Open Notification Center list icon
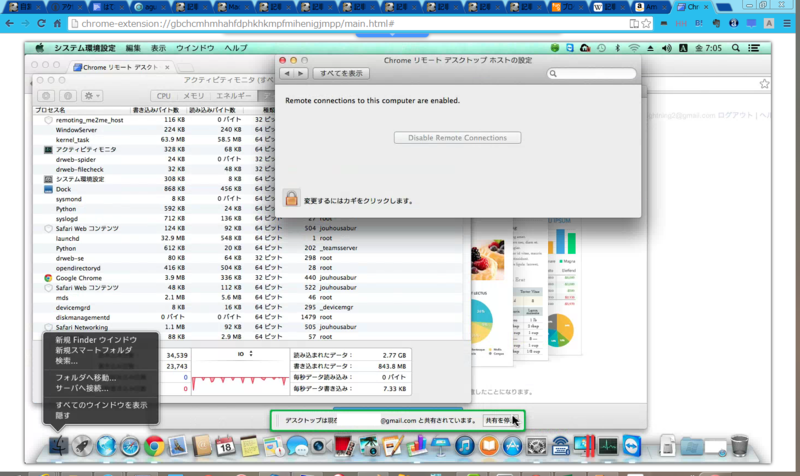This screenshot has height=476, width=800. click(x=754, y=48)
